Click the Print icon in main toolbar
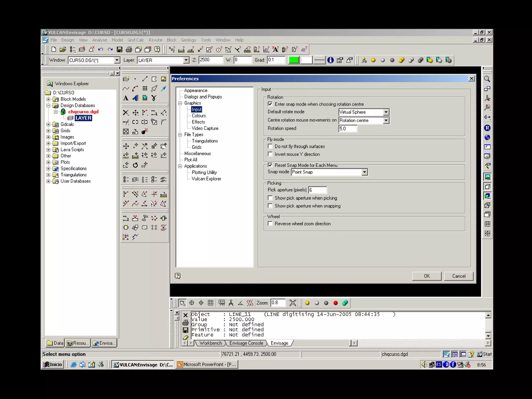 click(x=129, y=49)
